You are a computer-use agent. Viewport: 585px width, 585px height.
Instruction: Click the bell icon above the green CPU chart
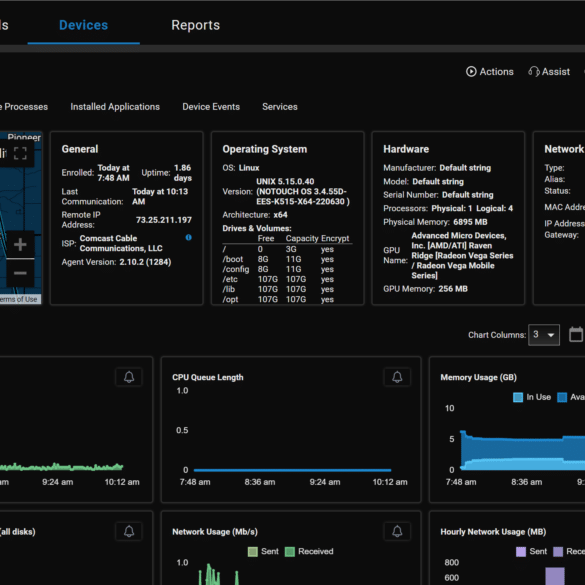pos(129,377)
